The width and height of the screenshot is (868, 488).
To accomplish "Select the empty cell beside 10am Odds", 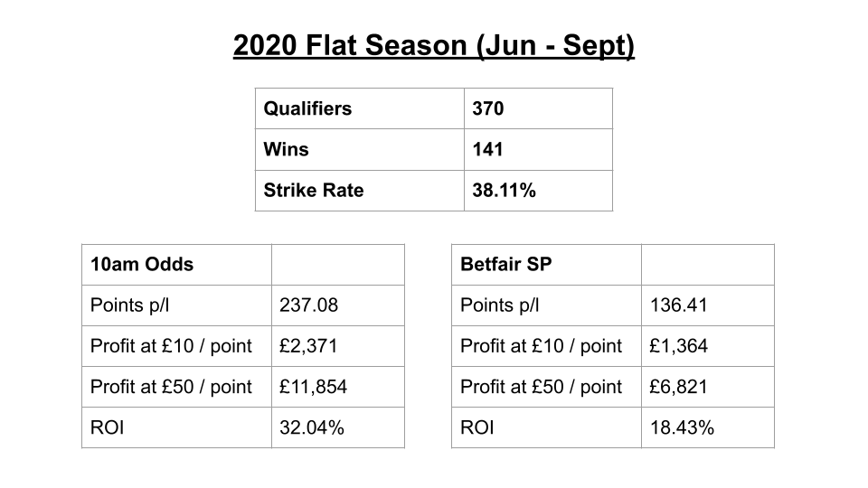I will point(337,265).
